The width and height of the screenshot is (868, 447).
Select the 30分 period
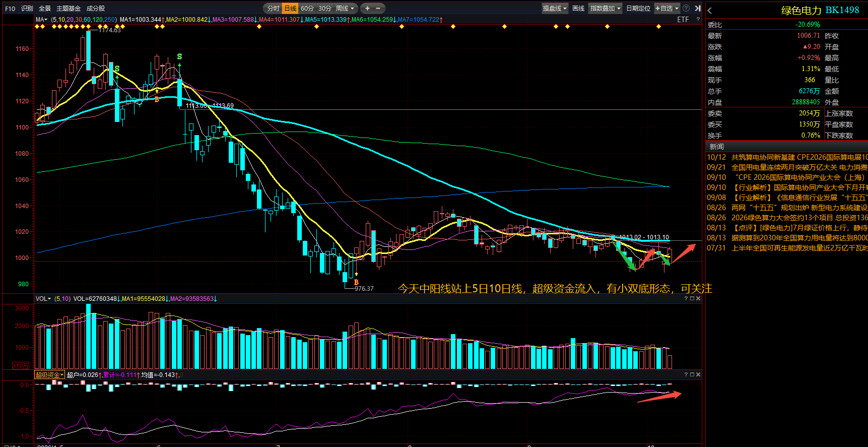(x=325, y=9)
